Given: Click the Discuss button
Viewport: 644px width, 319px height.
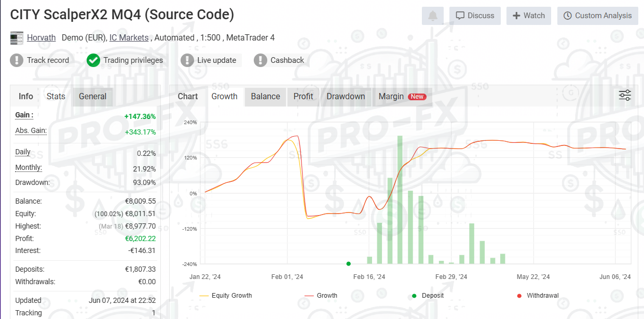Looking at the screenshot, I should [475, 16].
